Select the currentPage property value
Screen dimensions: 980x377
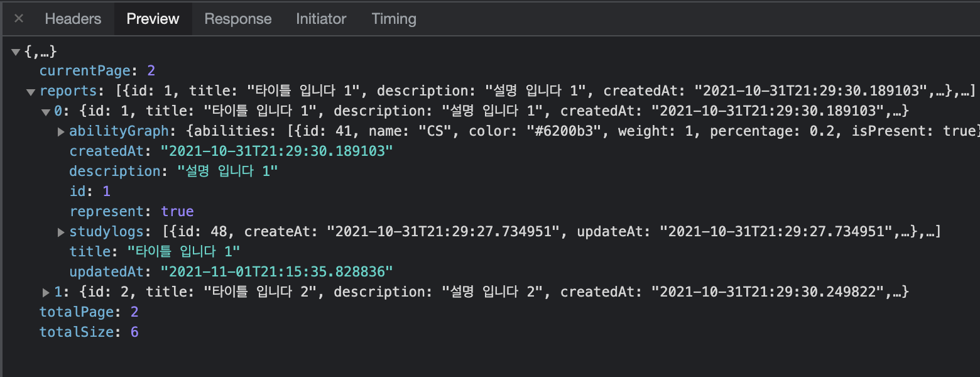tap(151, 70)
